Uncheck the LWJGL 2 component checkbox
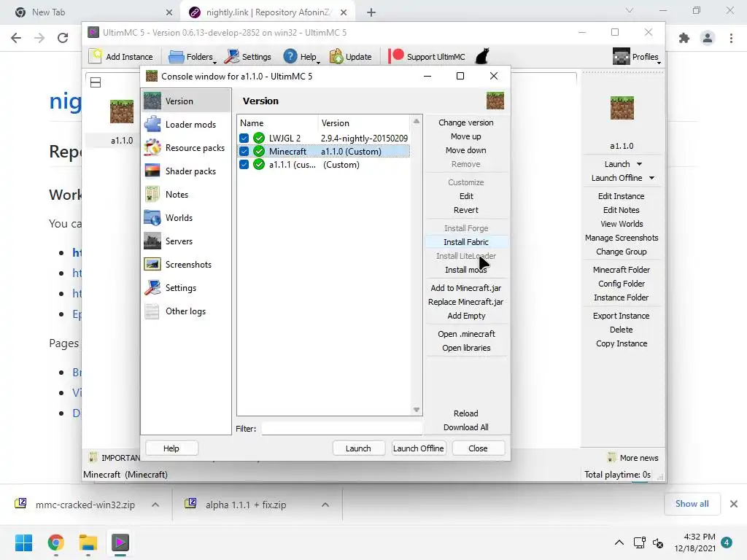Viewport: 747px width, 560px height. 244,138
